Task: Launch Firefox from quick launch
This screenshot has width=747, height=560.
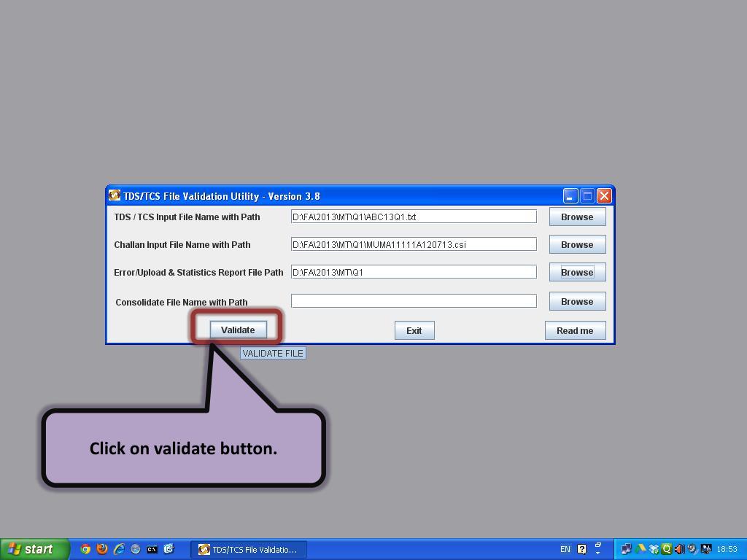Action: tap(102, 549)
